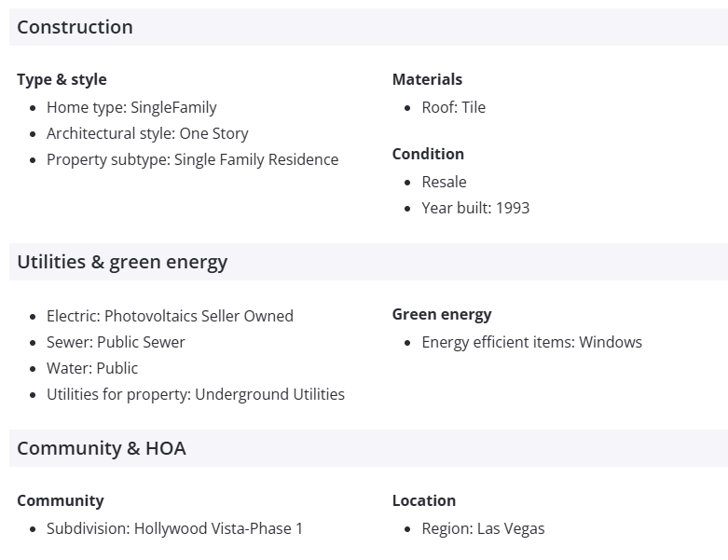Image resolution: width=728 pixels, height=560 pixels.
Task: Click Energy efficient items: Windows text
Action: click(531, 342)
